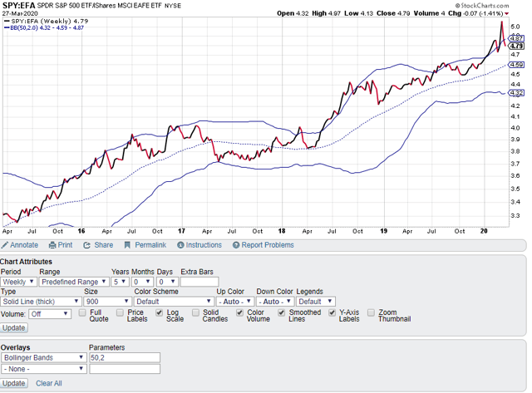The image size is (532, 393).
Task: Open the Down Color dropdown
Action: [x=275, y=302]
